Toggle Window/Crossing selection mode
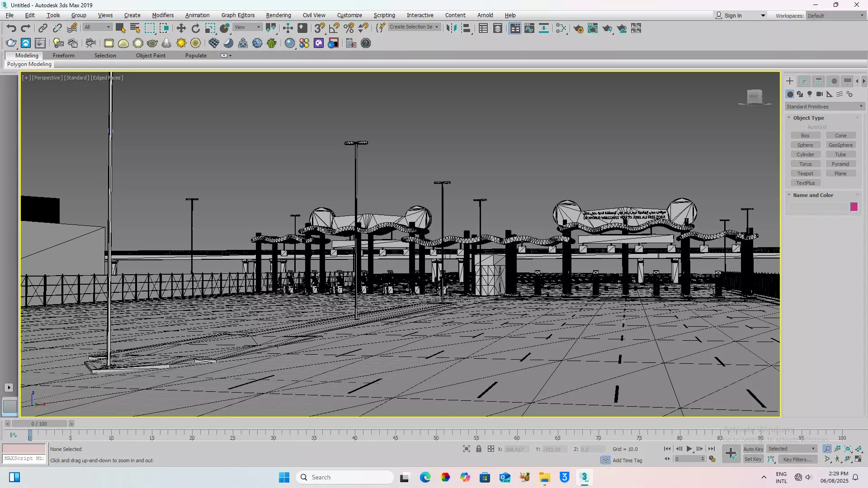This screenshot has width=868, height=488. 164,28
